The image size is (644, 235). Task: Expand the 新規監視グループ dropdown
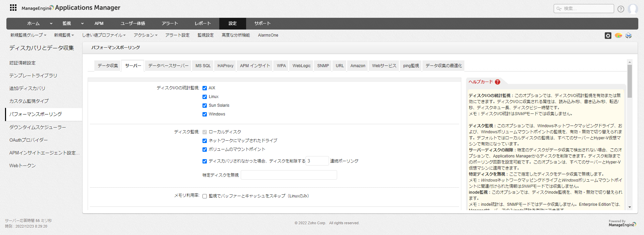(28, 35)
